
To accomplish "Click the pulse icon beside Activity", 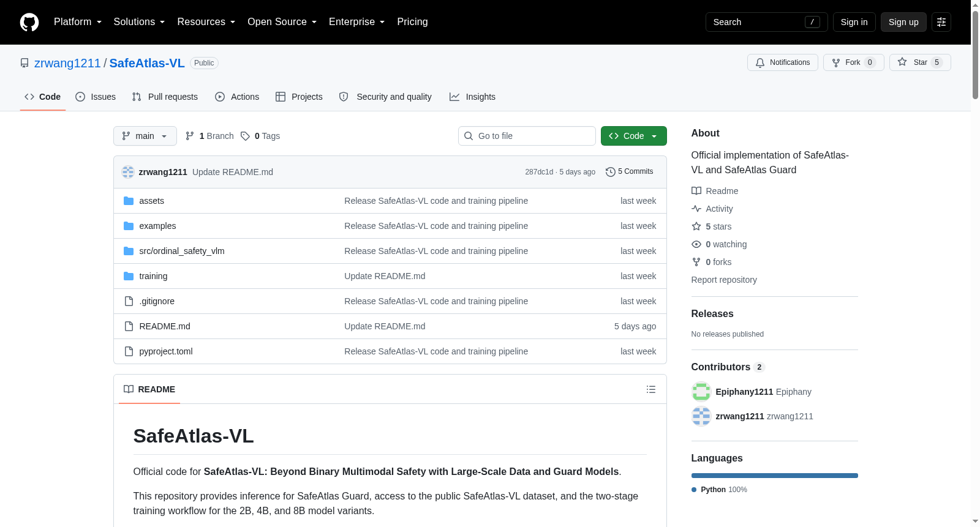I will [696, 209].
